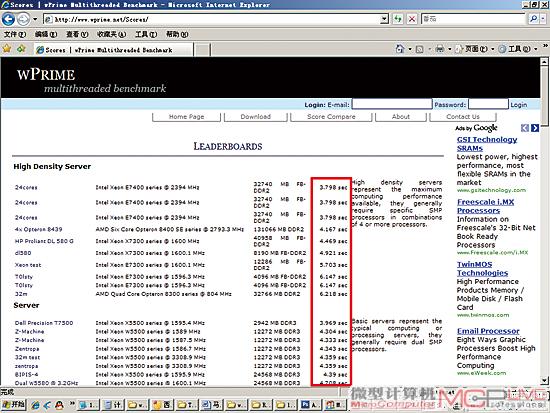
Task: Open TwinMOS Technologies ad link
Action: pos(482,269)
